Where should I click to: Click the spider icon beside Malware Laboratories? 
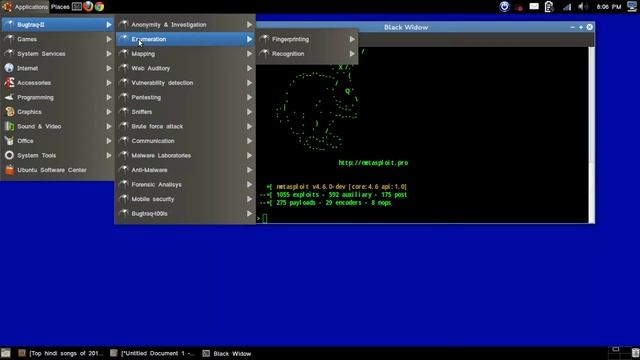pyautogui.click(x=124, y=156)
